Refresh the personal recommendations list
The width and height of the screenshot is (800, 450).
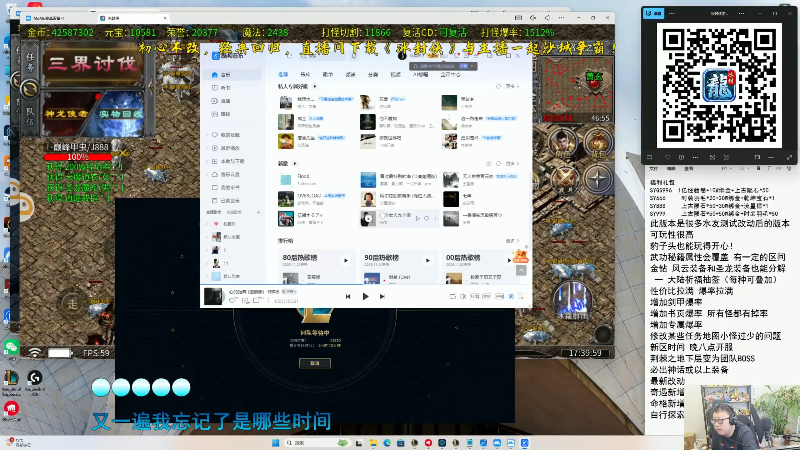pos(498,87)
